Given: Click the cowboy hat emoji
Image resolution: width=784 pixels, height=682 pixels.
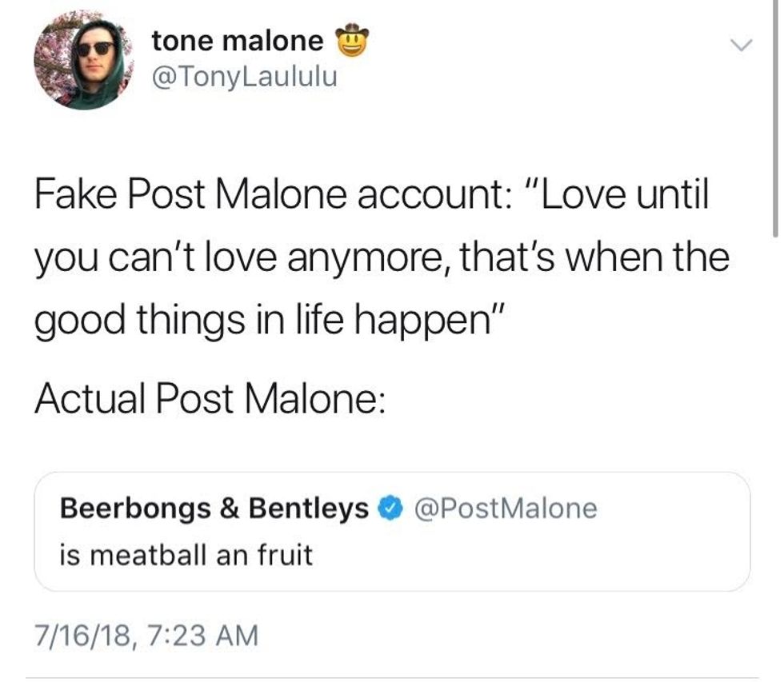Looking at the screenshot, I should pos(351,39).
